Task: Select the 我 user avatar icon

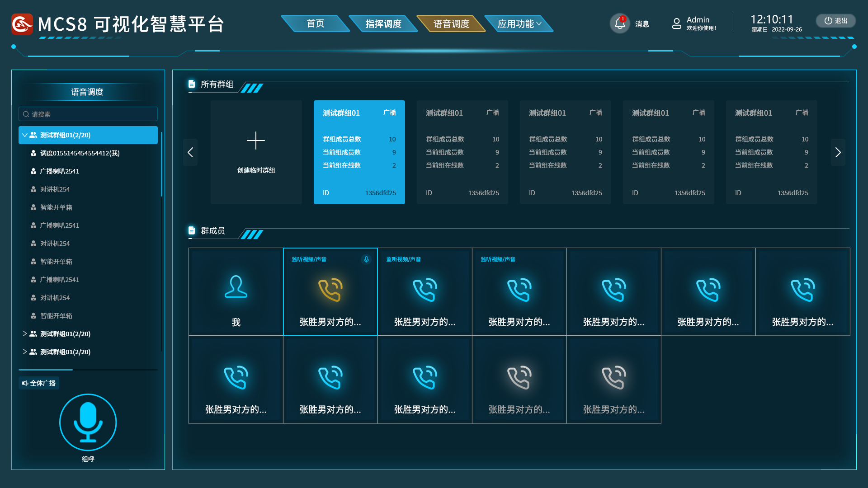Action: point(236,286)
